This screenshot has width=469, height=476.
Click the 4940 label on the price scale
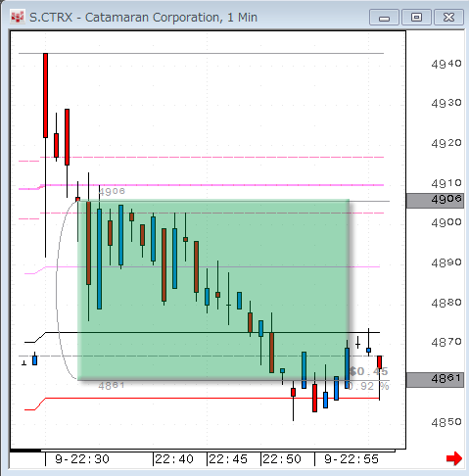tap(446, 64)
